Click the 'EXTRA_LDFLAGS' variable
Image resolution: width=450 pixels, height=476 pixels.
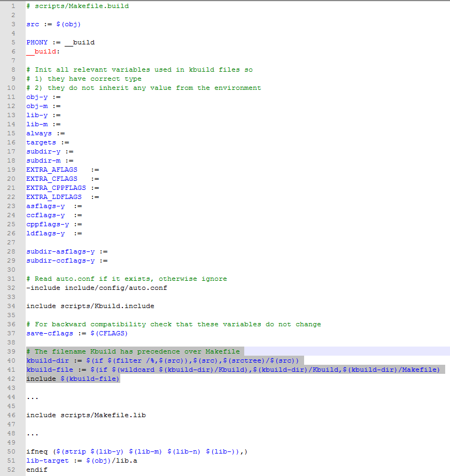click(x=54, y=197)
